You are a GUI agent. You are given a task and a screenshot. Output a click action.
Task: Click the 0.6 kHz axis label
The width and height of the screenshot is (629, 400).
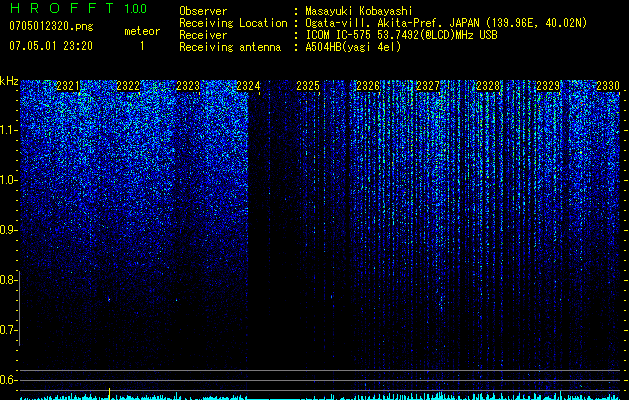pos(8,380)
